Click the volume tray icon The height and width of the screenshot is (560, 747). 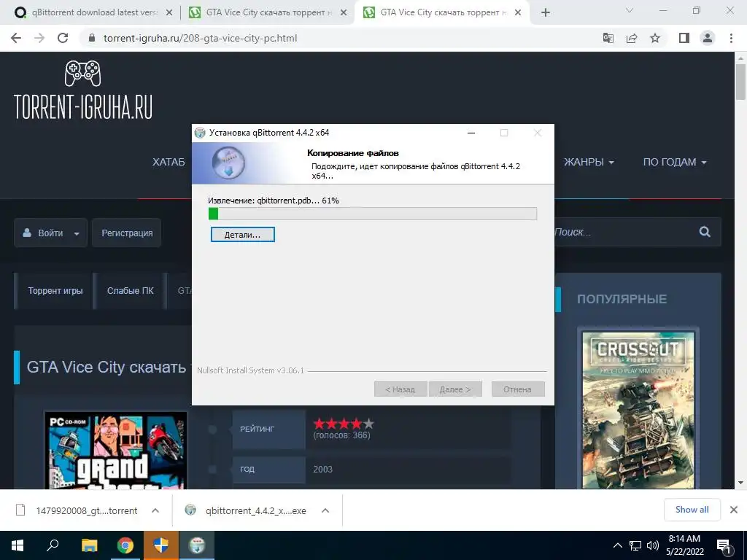click(653, 545)
